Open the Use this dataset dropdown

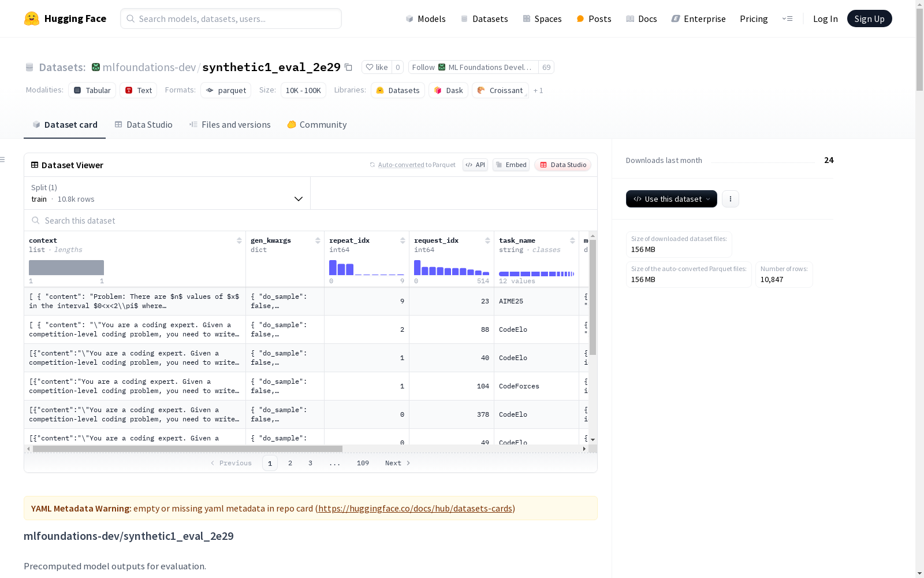pos(672,199)
